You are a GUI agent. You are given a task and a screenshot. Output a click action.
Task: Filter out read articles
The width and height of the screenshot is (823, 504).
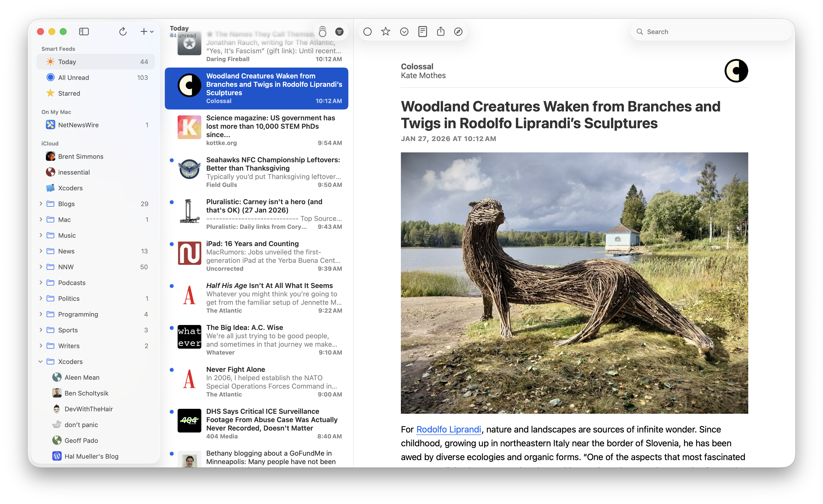(340, 31)
